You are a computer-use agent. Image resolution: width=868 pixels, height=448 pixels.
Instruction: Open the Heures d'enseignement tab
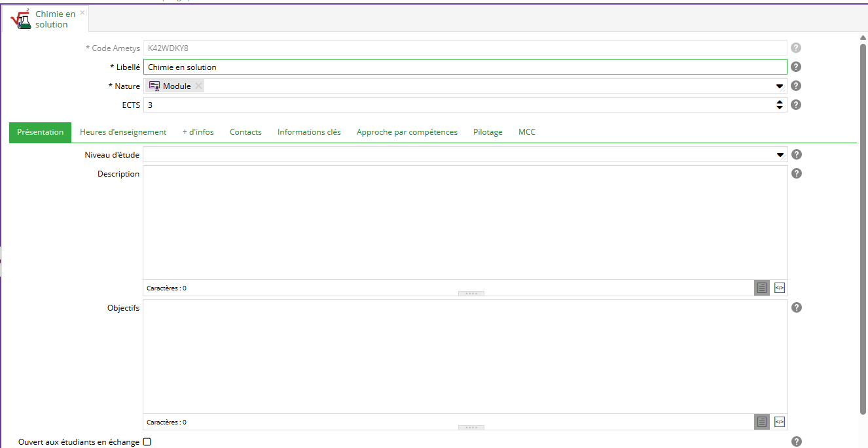[x=123, y=132]
